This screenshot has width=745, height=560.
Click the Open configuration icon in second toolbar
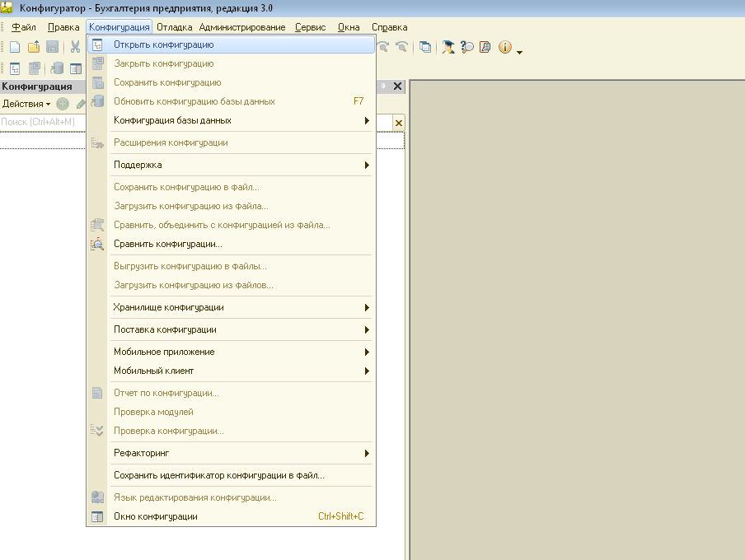pyautogui.click(x=15, y=69)
